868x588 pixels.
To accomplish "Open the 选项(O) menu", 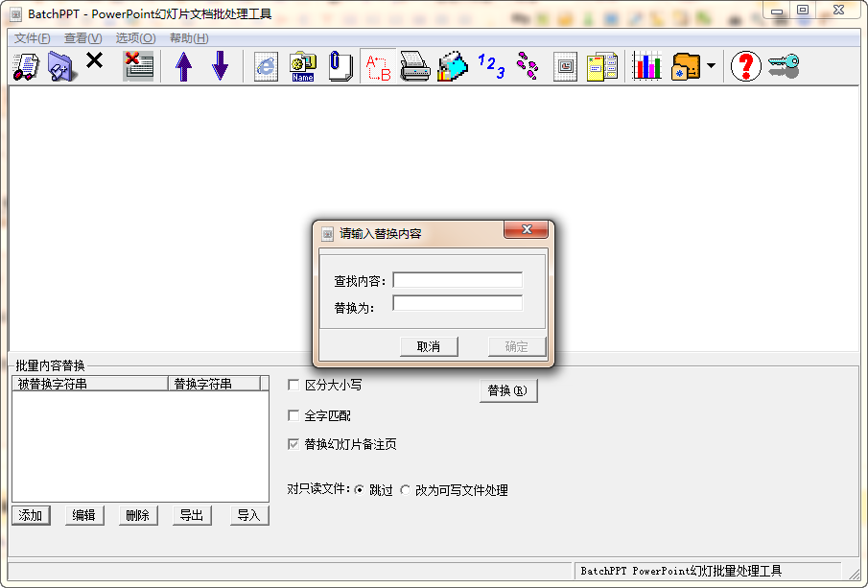I will click(x=135, y=38).
